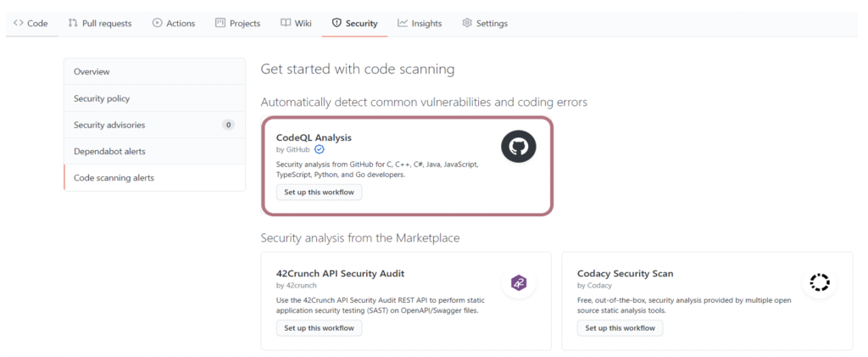The image size is (868, 357).
Task: Click the 'by GitHub' author text
Action: 292,149
